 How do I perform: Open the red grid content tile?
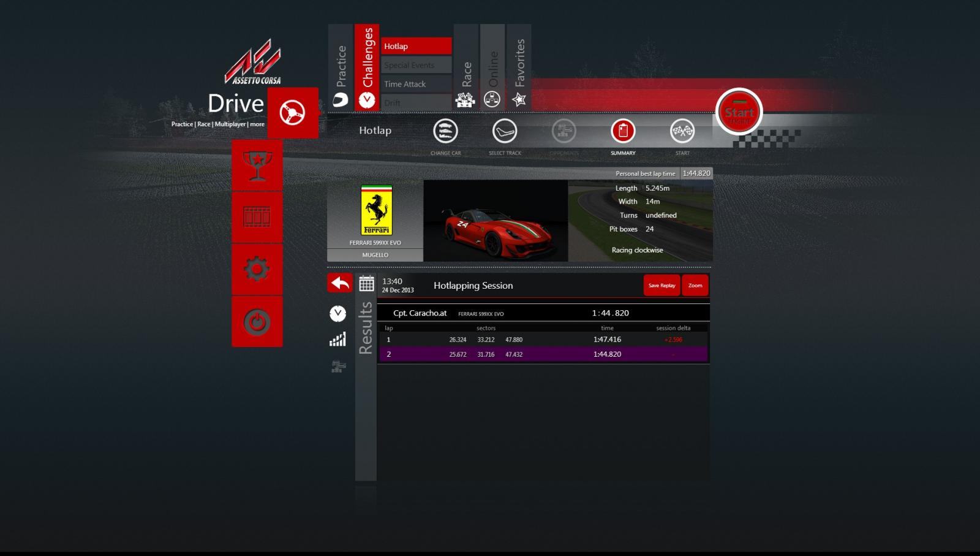pos(257,217)
